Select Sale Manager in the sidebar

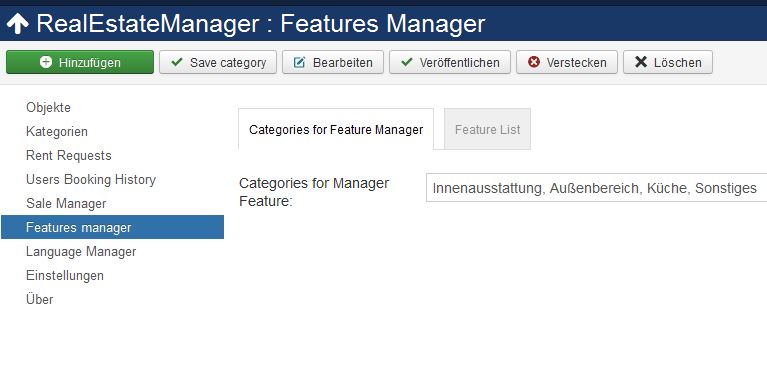click(x=66, y=203)
